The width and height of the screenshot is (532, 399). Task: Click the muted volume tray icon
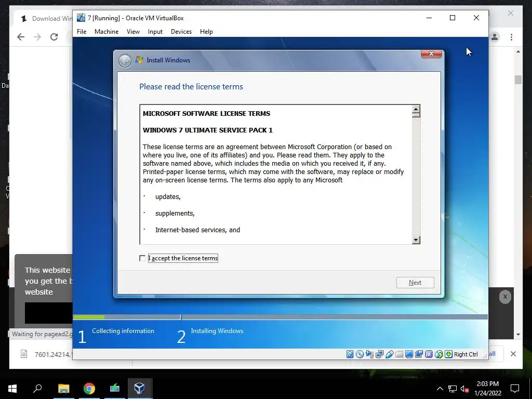click(465, 389)
